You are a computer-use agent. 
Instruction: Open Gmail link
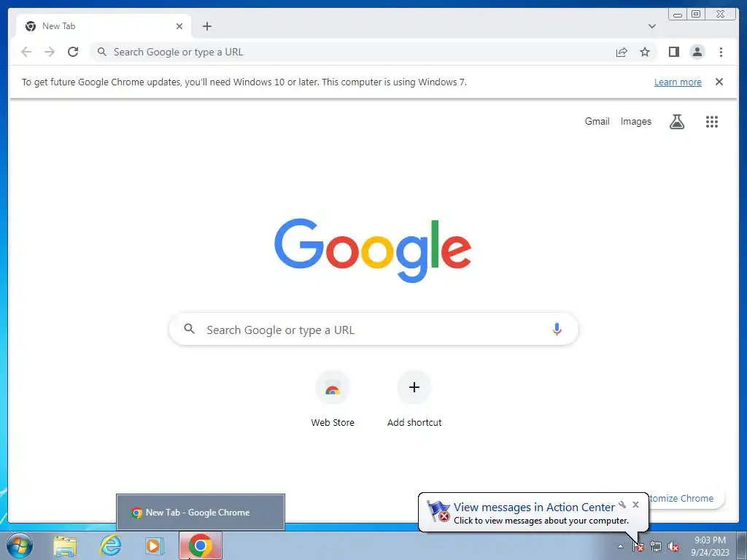(597, 122)
